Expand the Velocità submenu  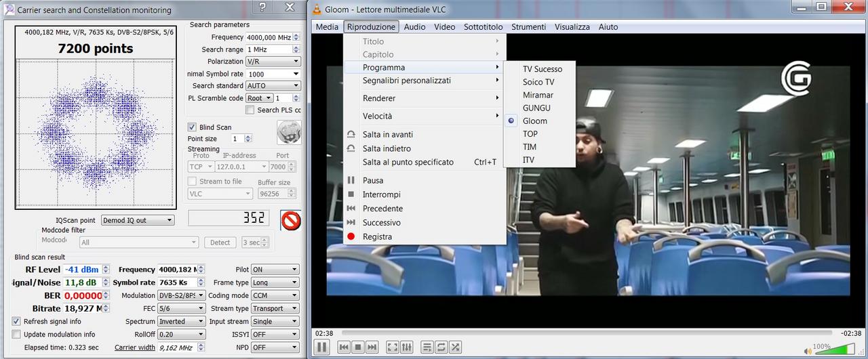click(425, 116)
